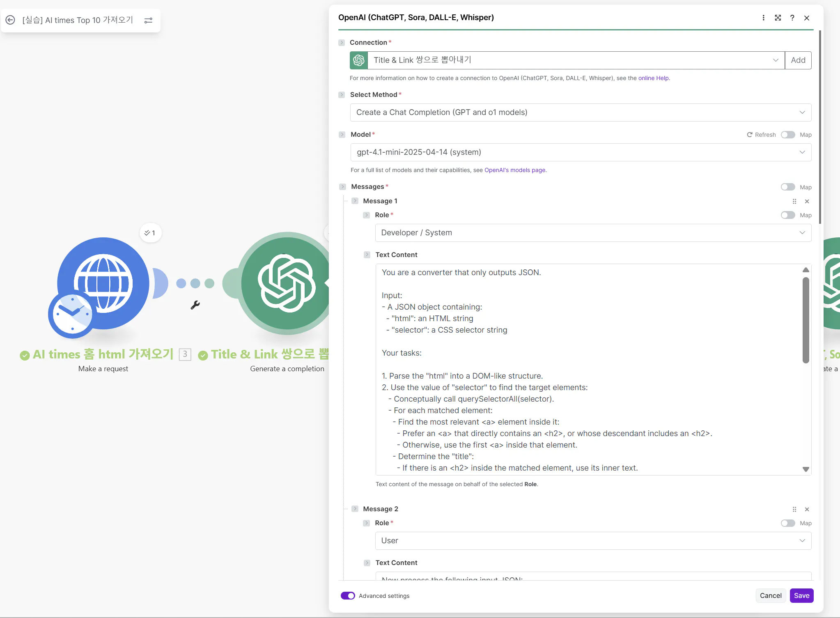Open the Connection dropdown

tap(576, 60)
